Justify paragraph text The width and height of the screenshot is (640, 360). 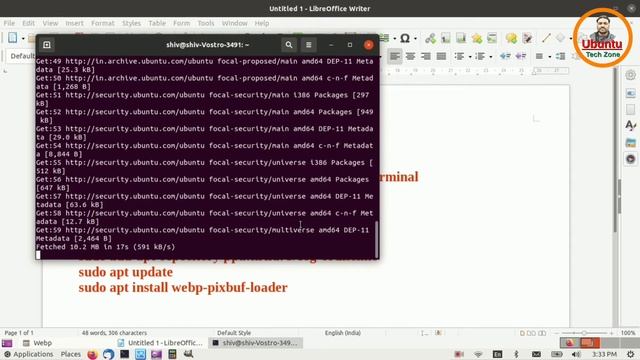pos(441,56)
